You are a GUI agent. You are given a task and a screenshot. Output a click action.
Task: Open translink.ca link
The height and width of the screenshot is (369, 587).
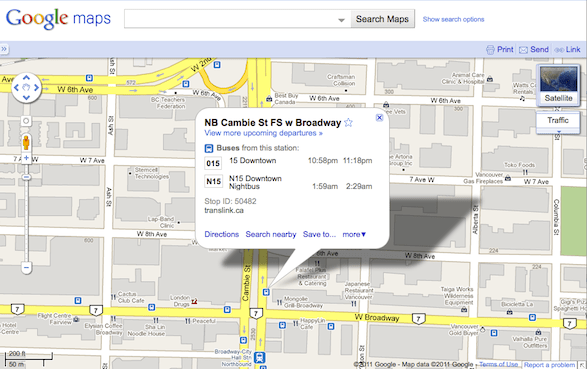(x=224, y=210)
